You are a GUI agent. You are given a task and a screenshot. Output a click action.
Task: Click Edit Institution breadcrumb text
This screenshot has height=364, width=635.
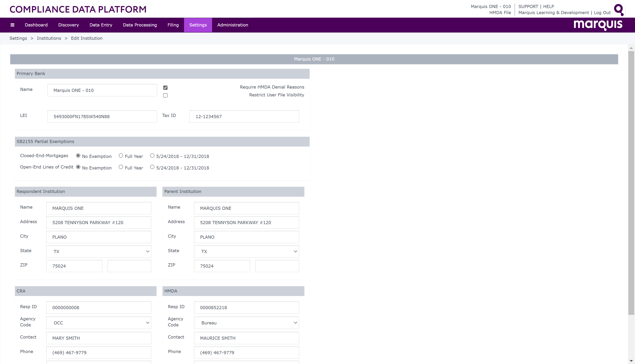(87, 38)
